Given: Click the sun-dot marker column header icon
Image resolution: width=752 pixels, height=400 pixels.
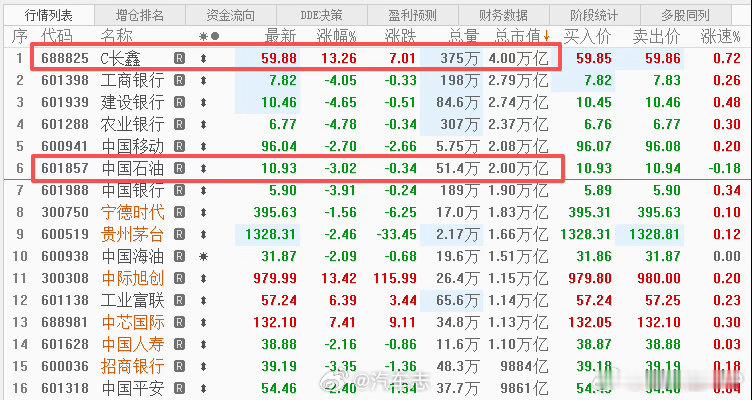Looking at the screenshot, I should (209, 36).
